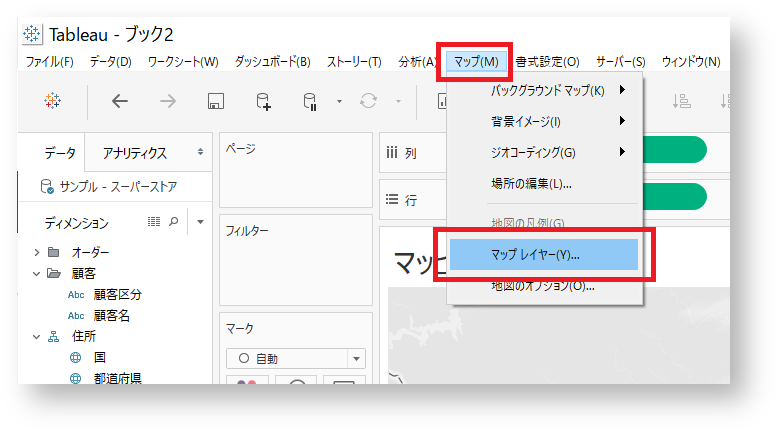Image resolution: width=778 pixels, height=432 pixels.
Task: Click the pause auto updates icon
Action: (x=310, y=101)
